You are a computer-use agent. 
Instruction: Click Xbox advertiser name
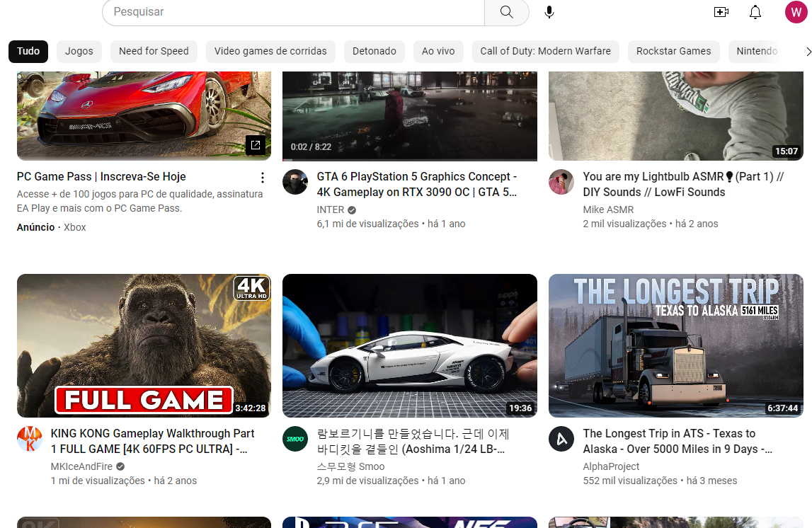74,227
